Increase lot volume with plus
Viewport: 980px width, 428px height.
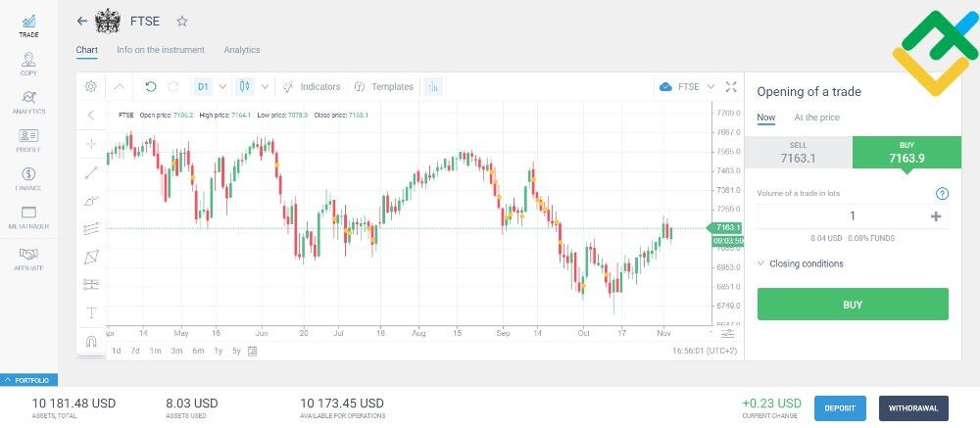pos(936,216)
